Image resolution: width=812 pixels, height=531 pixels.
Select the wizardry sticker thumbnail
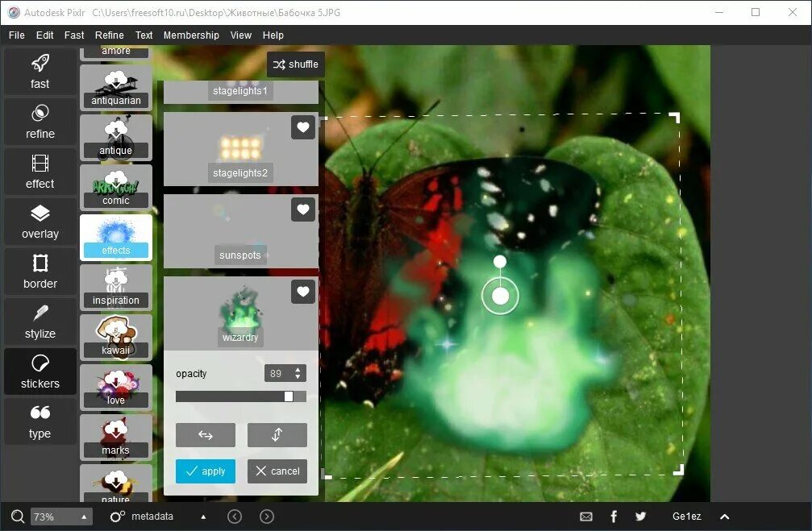tap(241, 313)
